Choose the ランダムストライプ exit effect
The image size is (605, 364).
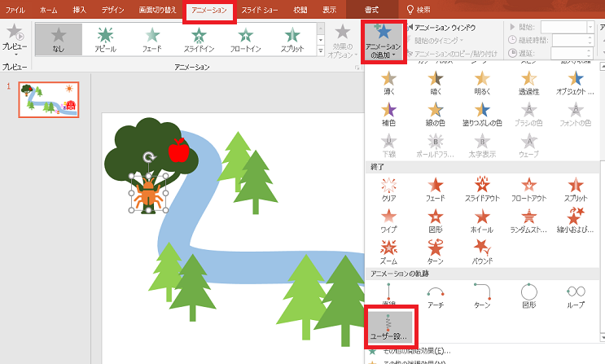pyautogui.click(x=528, y=221)
